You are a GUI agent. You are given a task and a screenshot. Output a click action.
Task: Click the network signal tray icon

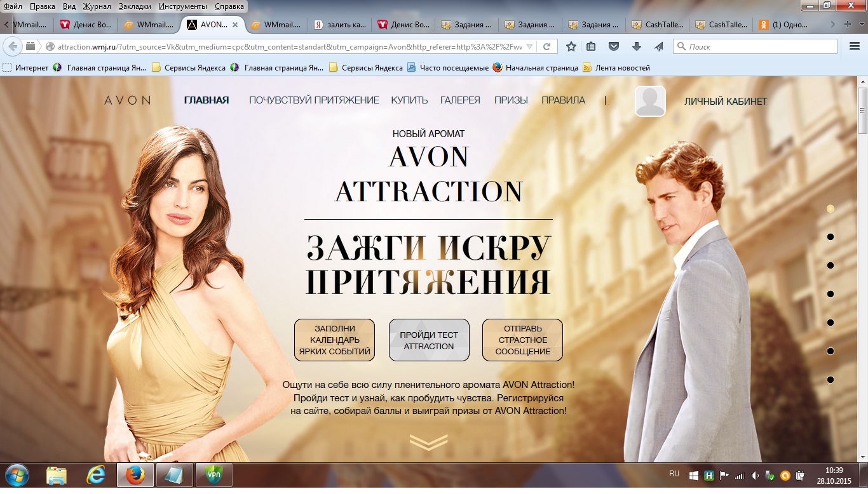pos(739,475)
